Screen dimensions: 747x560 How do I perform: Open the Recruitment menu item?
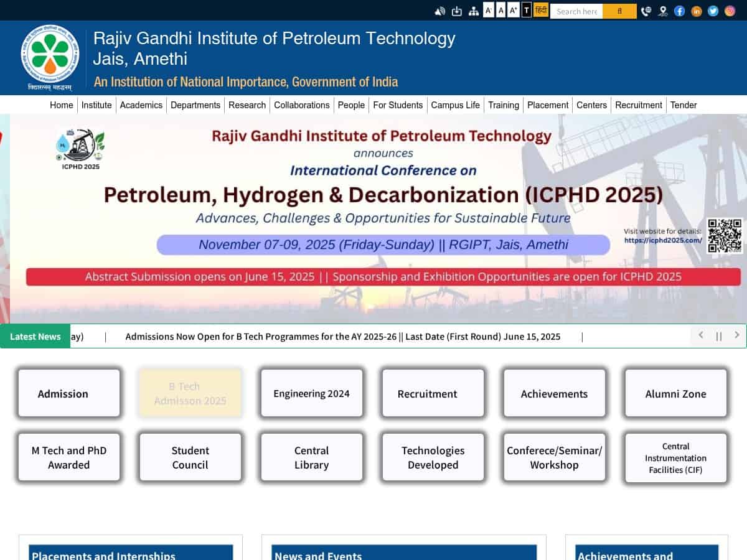pyautogui.click(x=639, y=105)
